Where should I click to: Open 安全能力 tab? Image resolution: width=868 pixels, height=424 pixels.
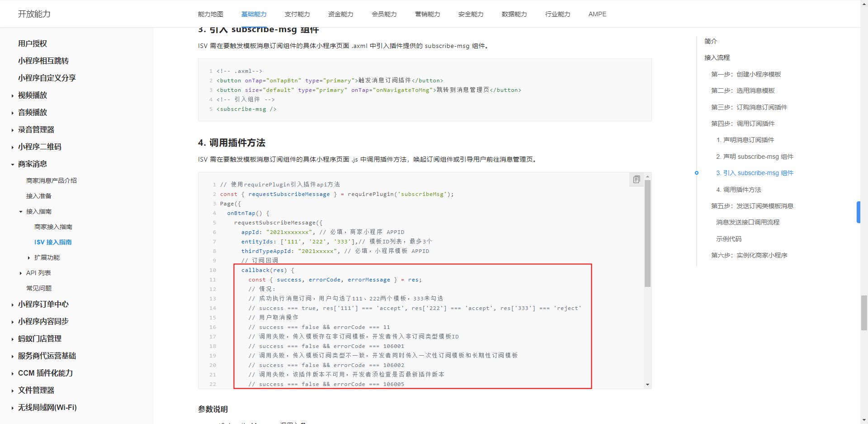click(x=471, y=14)
